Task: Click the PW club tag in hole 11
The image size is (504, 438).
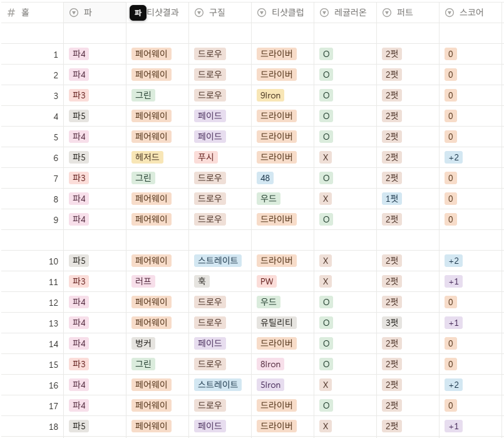Action: 267,281
